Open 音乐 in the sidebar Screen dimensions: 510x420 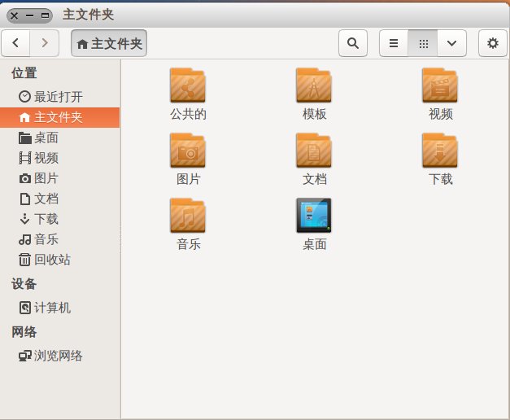click(60, 239)
